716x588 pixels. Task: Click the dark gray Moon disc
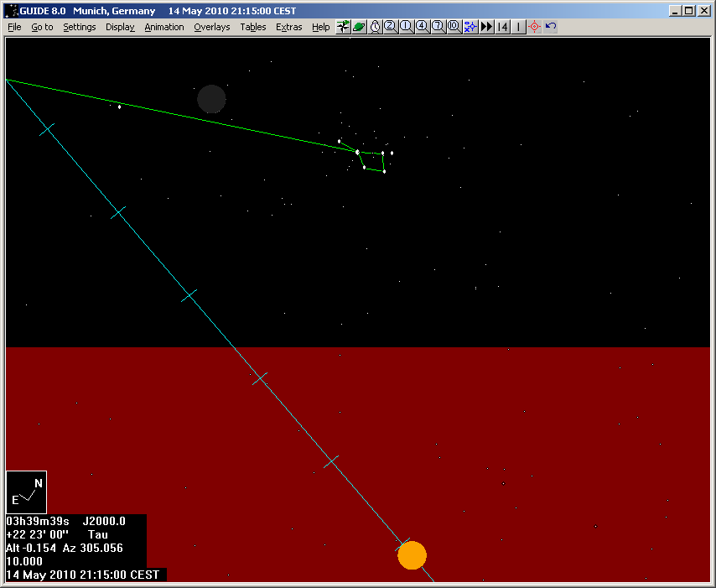click(x=211, y=99)
